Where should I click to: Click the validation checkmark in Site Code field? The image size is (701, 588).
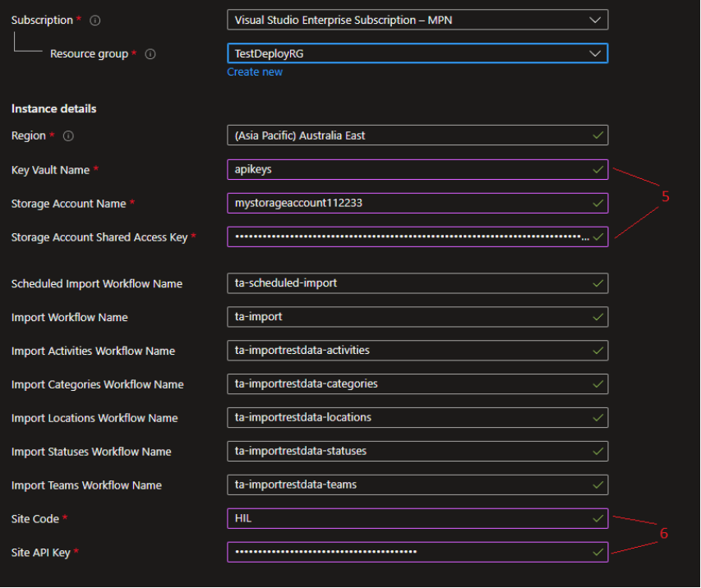[597, 519]
